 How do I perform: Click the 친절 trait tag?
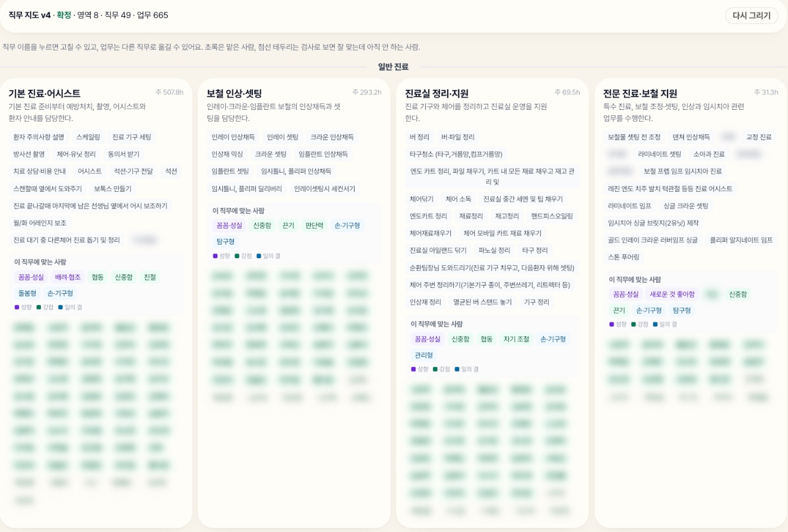pos(150,277)
